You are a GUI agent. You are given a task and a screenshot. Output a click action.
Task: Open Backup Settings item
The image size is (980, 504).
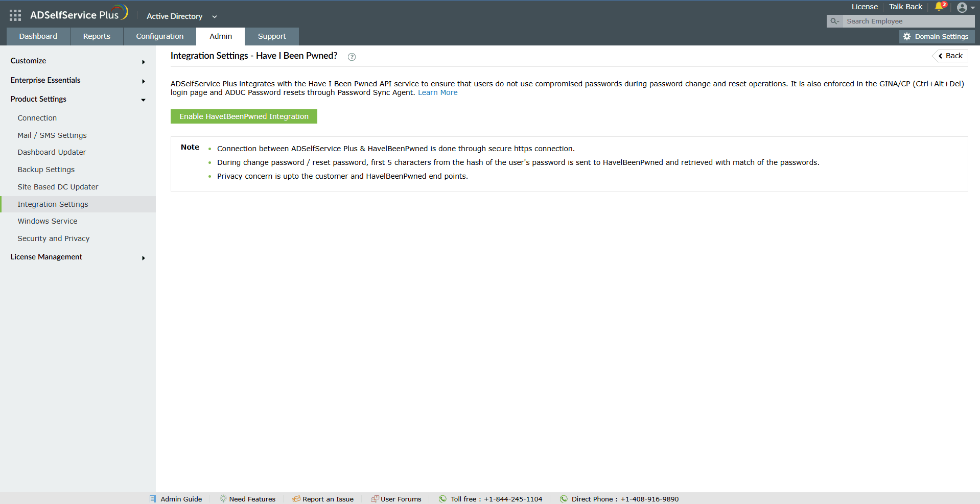coord(46,170)
